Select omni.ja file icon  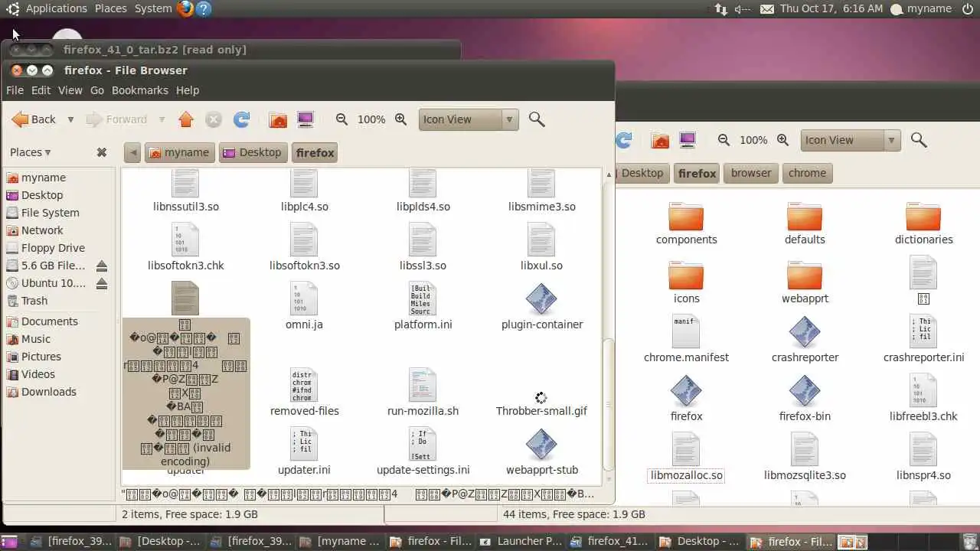tap(304, 299)
